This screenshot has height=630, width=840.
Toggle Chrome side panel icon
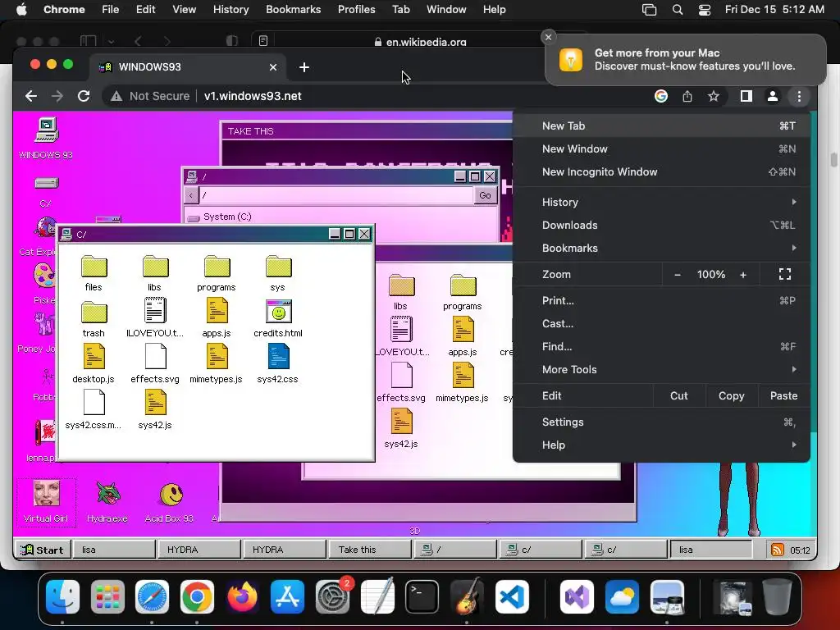click(x=746, y=96)
